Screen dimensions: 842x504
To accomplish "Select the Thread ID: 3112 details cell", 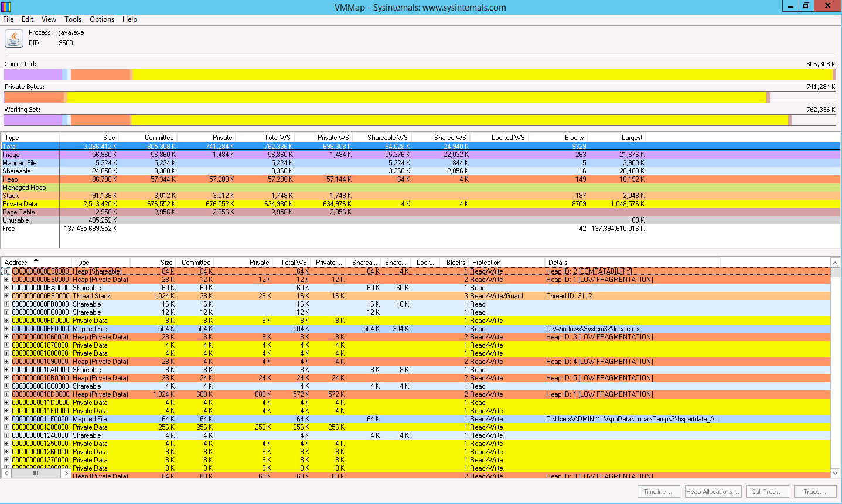I will pyautogui.click(x=569, y=296).
